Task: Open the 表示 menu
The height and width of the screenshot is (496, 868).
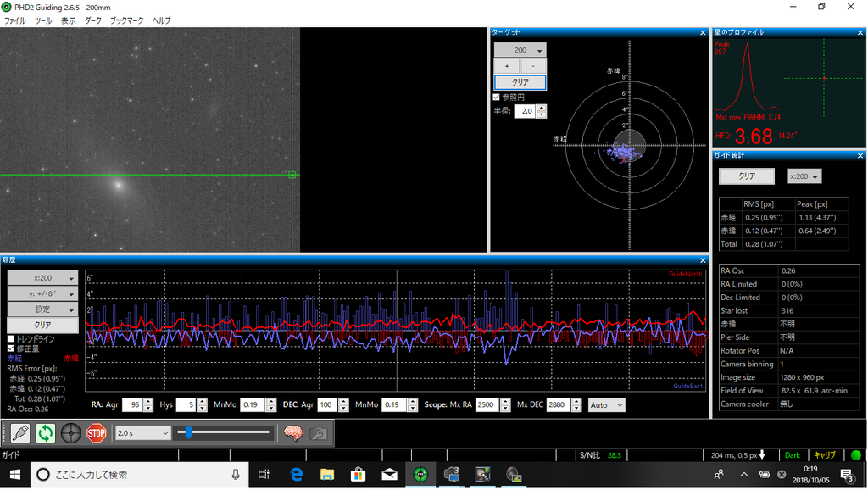Action: (68, 20)
